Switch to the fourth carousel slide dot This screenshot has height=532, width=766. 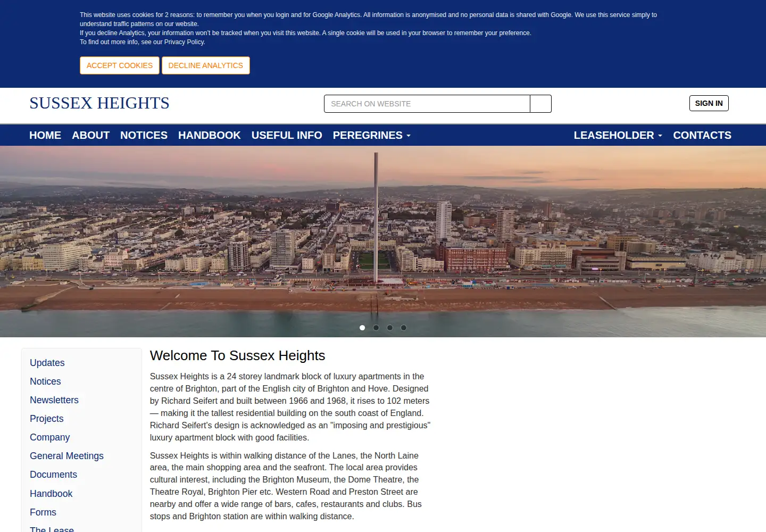tap(404, 328)
